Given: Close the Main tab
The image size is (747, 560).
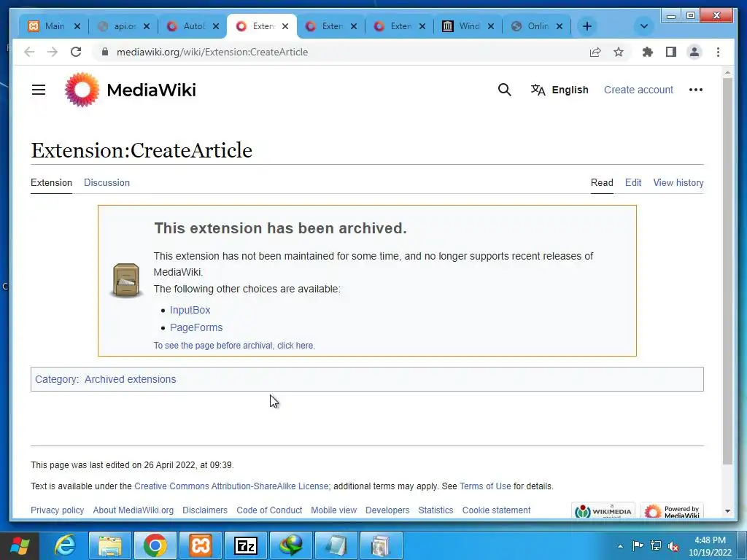Looking at the screenshot, I should click(77, 26).
